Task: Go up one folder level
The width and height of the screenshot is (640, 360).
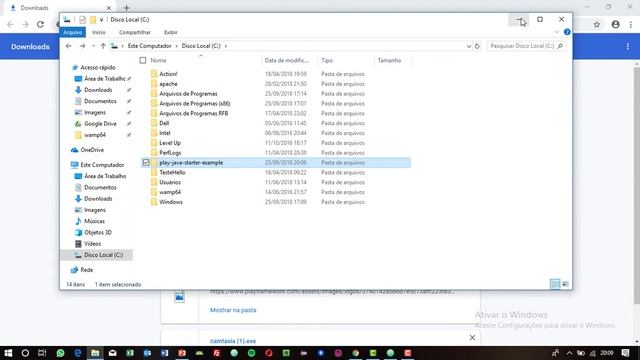Action: pos(103,46)
